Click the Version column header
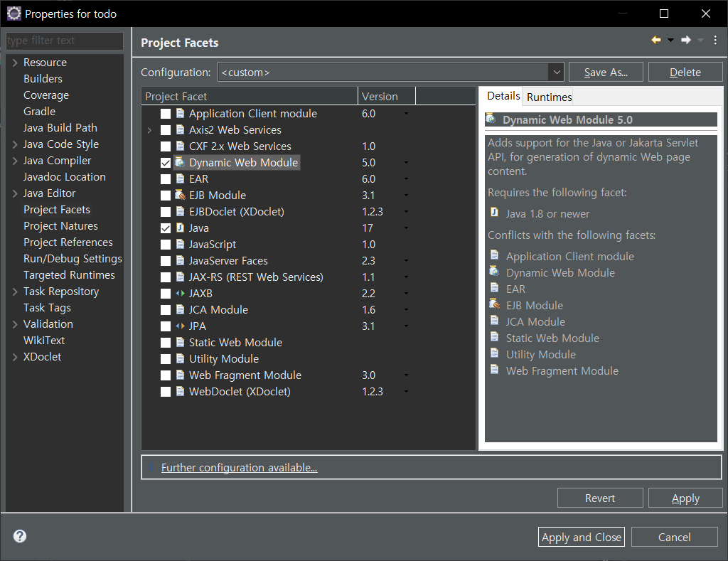The height and width of the screenshot is (561, 728). [x=386, y=96]
